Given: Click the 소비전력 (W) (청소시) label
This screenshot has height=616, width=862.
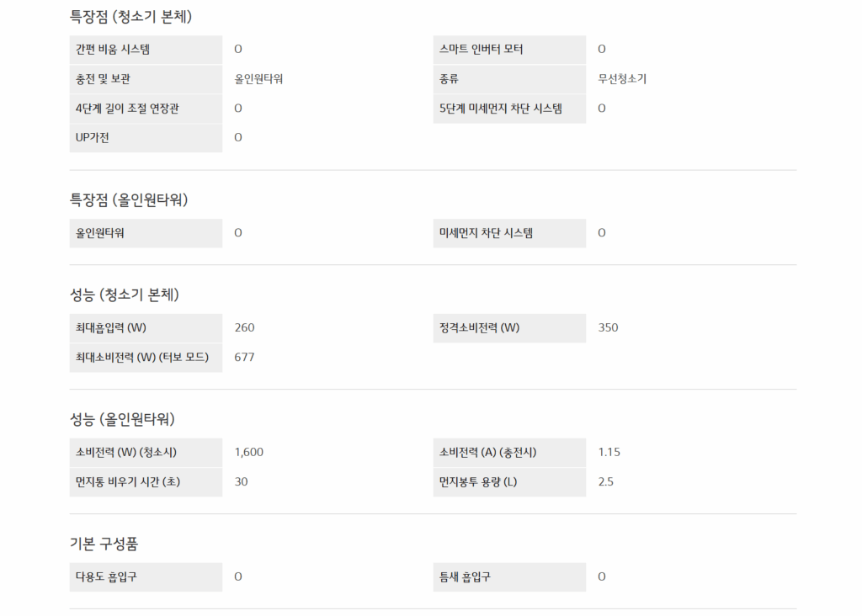Looking at the screenshot, I should (x=126, y=453).
